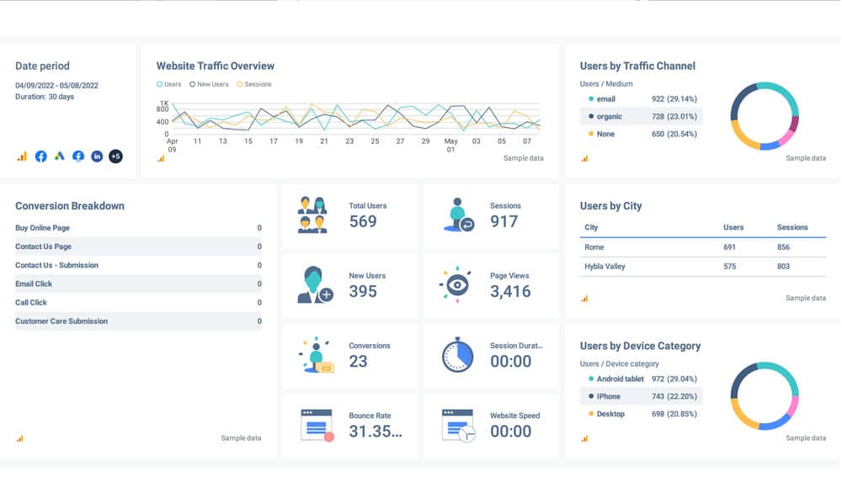Toggle the Sessions series in traffic chart legend
Viewport: 842px width, 504px height.
tap(253, 84)
